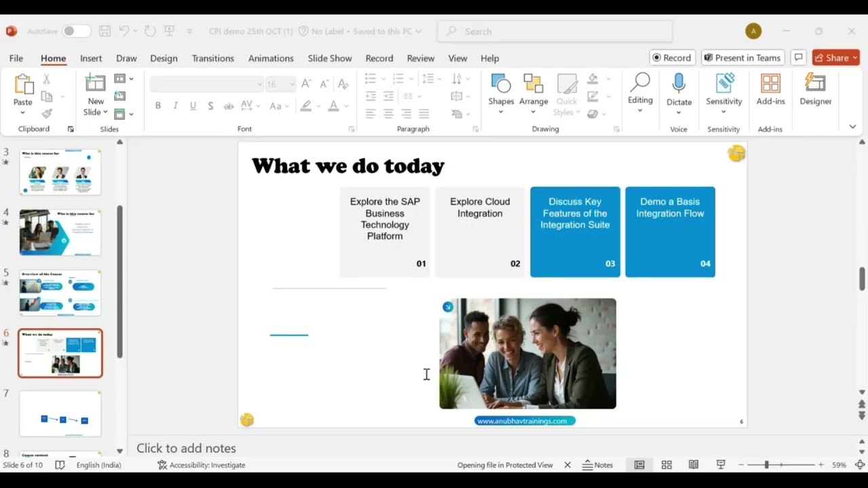Fit slide to current window
868x488 pixels.
pyautogui.click(x=860, y=465)
